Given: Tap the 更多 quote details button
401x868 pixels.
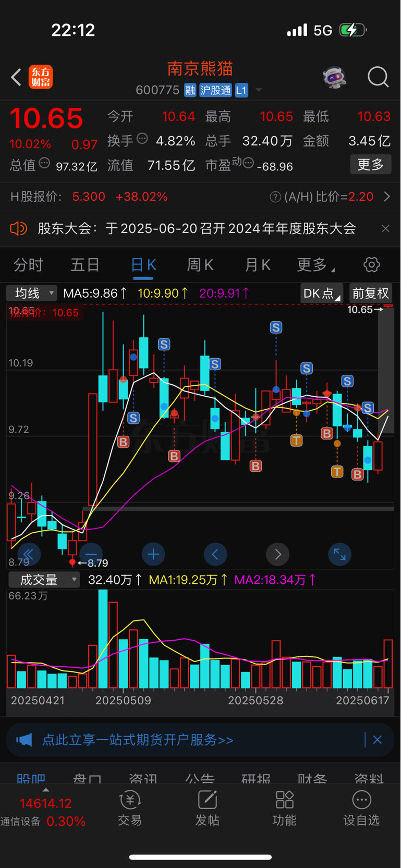Looking at the screenshot, I should tap(371, 165).
